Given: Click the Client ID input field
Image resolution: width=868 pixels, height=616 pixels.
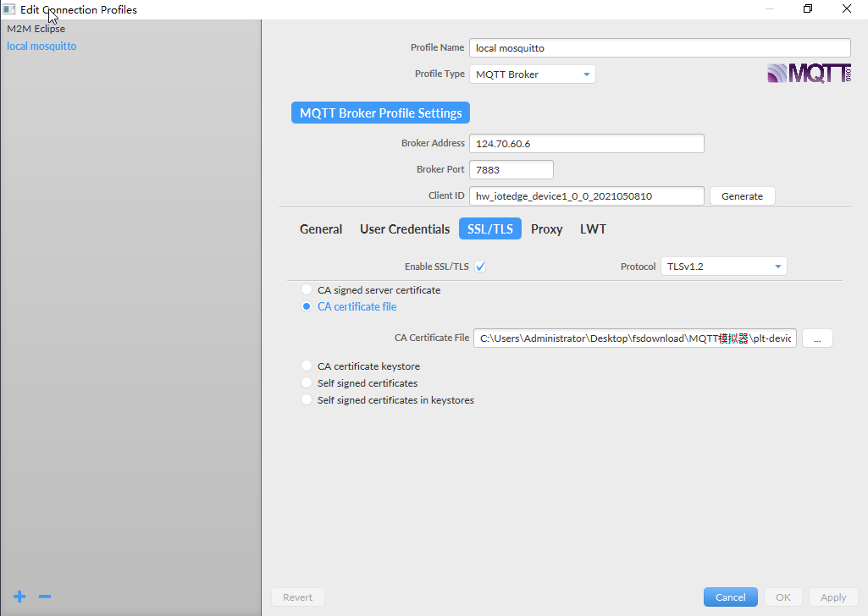Looking at the screenshot, I should click(x=587, y=195).
